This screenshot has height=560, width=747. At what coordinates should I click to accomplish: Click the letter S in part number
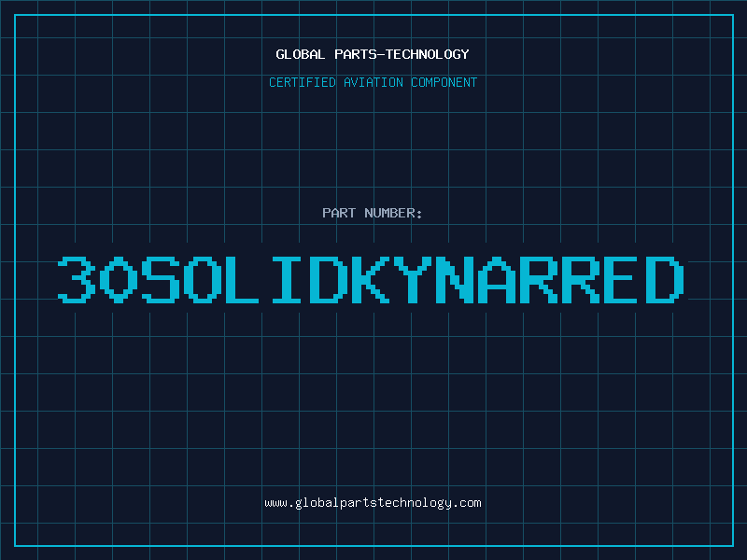(x=161, y=279)
